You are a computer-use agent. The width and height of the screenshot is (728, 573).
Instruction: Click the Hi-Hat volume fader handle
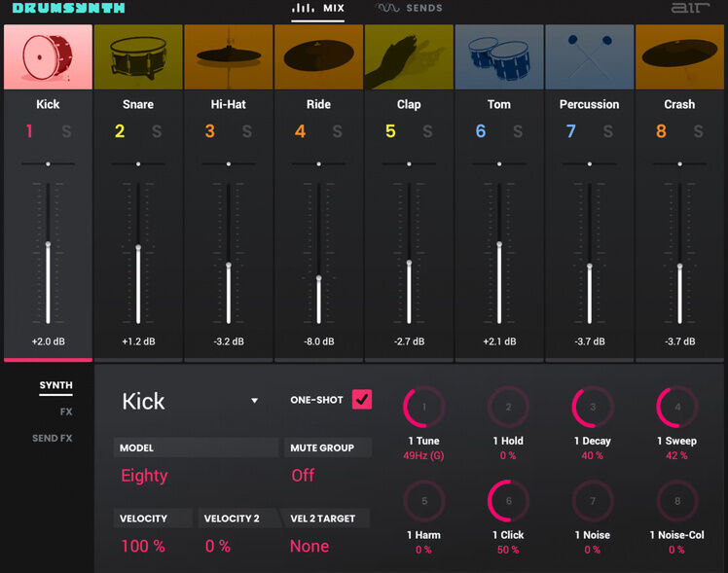point(229,265)
